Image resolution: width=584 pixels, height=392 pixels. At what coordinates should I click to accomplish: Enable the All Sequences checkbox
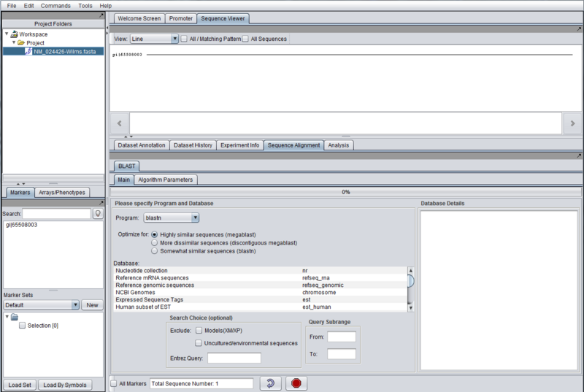[x=246, y=39]
